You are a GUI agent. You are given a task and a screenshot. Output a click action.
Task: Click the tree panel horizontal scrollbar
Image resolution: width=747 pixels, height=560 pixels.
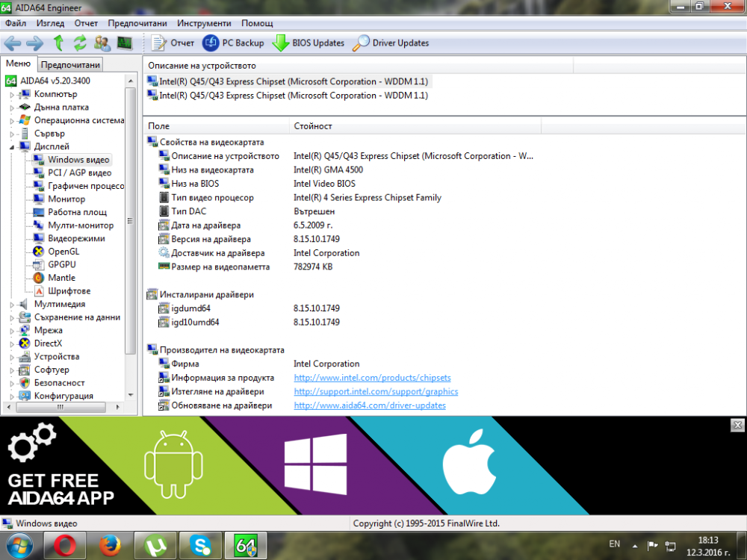point(63,407)
